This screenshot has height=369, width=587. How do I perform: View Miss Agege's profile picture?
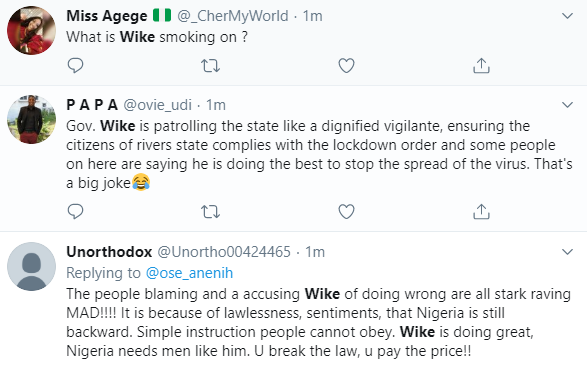click(31, 31)
